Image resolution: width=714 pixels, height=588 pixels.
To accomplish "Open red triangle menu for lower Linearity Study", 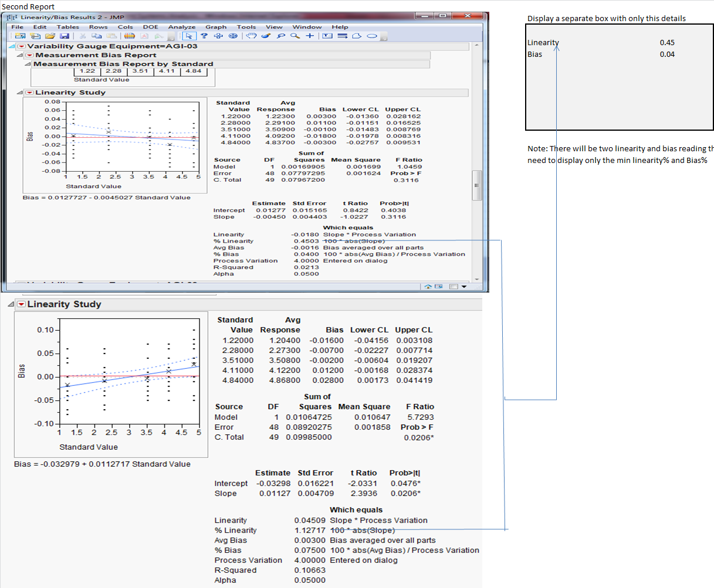I will [22, 304].
